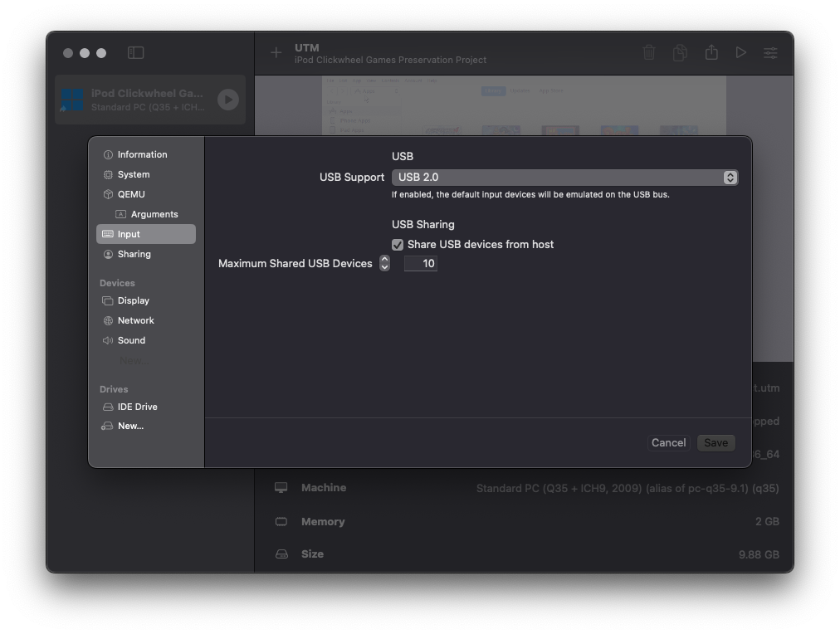Click the QEMU cube icon in sidebar

pos(108,194)
